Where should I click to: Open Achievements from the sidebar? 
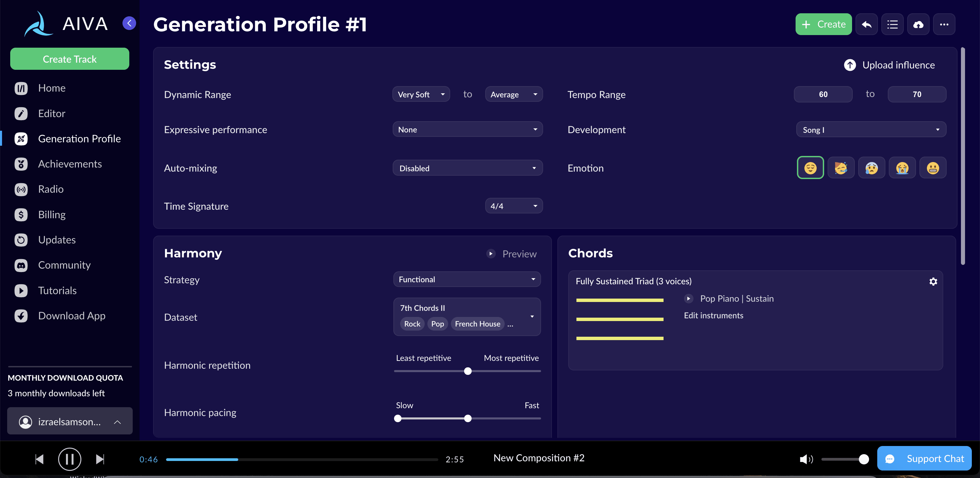point(70,164)
